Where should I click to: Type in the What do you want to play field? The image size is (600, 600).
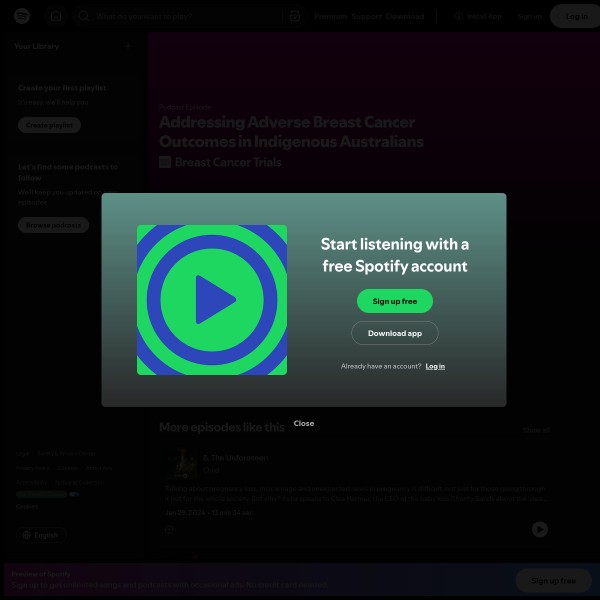pos(180,16)
